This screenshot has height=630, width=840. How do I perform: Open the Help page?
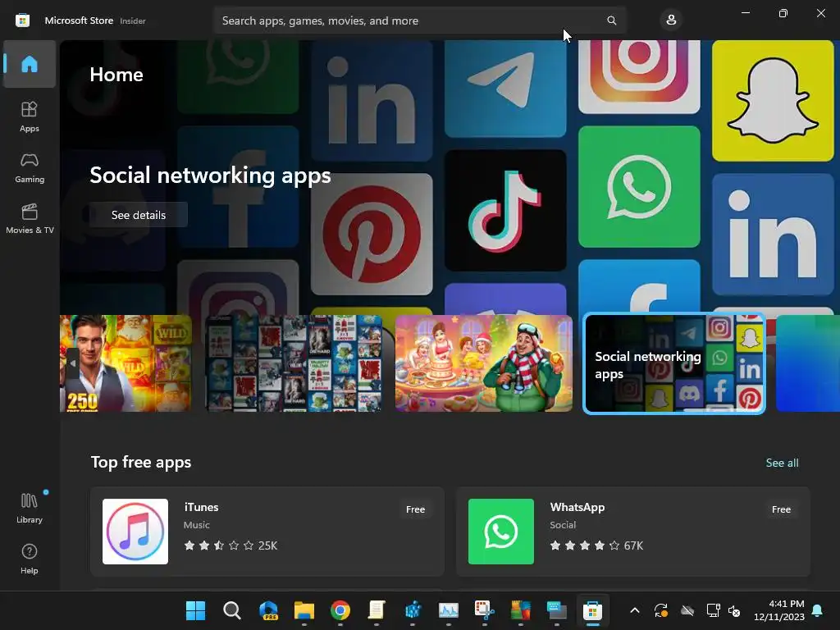tap(30, 559)
